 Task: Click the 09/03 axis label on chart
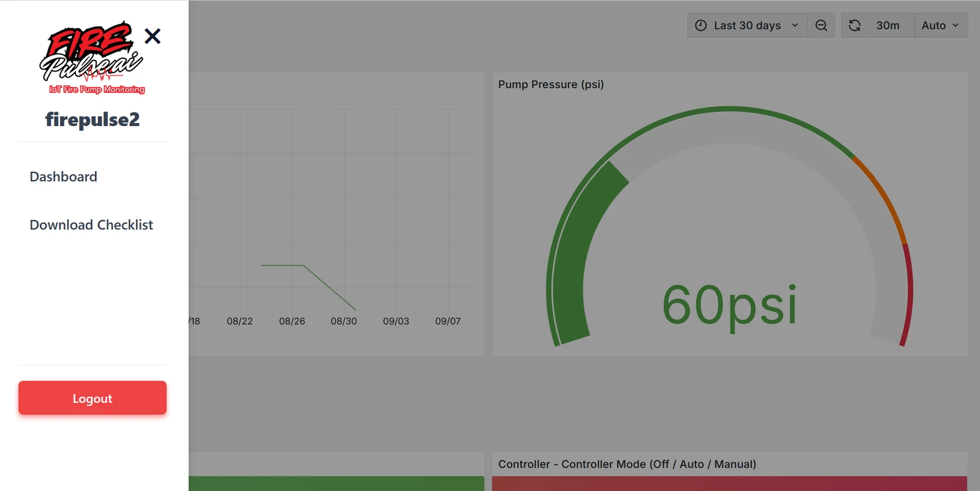point(396,321)
